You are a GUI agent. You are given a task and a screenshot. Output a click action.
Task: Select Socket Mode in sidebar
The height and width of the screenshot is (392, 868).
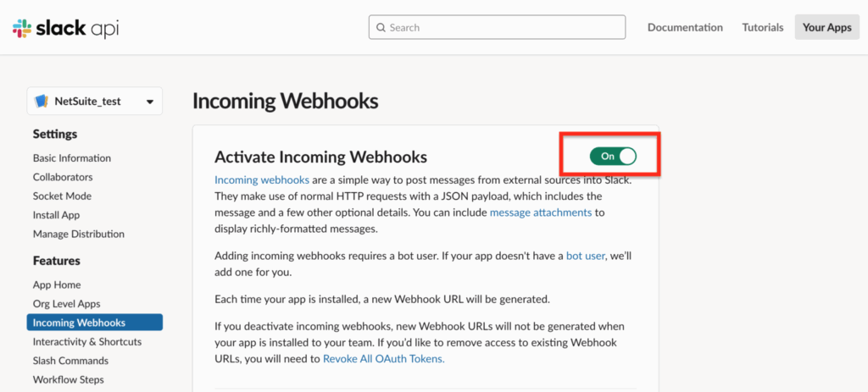(62, 196)
